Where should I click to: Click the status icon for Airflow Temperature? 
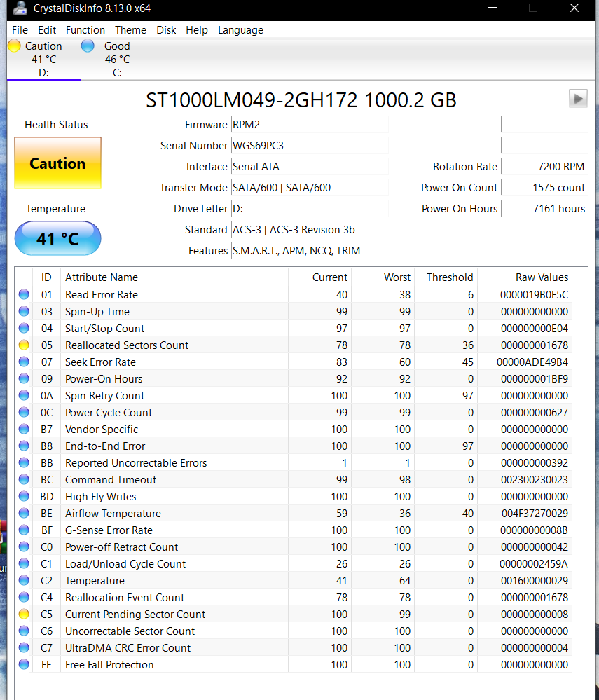[24, 514]
